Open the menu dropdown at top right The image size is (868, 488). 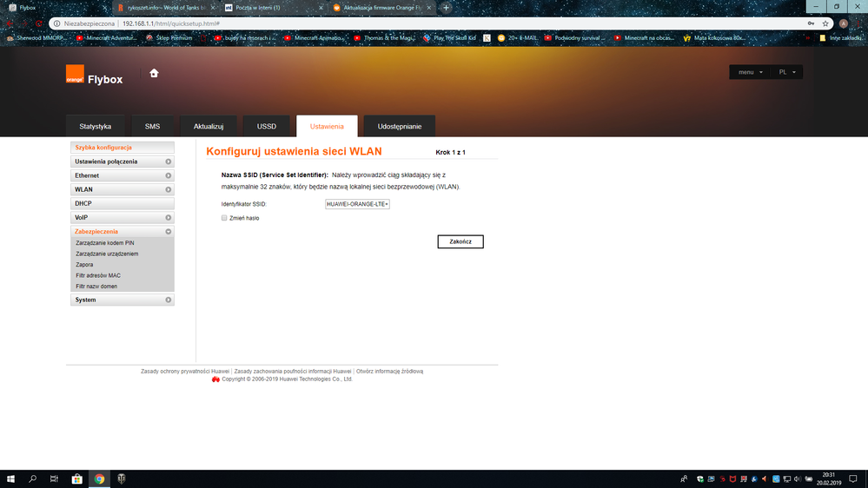(x=750, y=72)
